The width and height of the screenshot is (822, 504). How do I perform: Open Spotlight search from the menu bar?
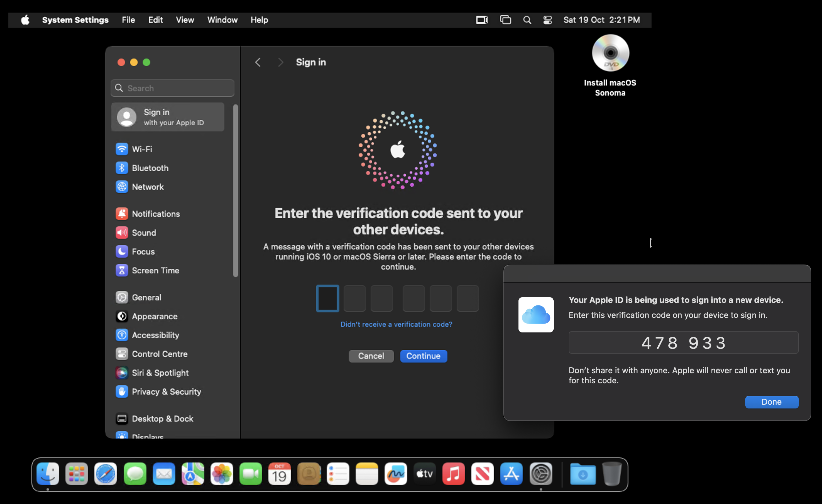click(x=527, y=20)
